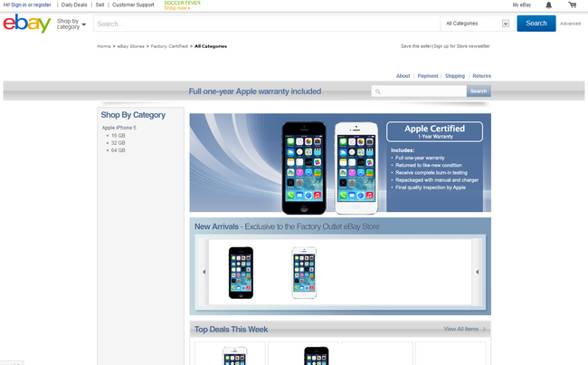Click the Shop By Category heading
Image resolution: width=588 pixels, height=365 pixels.
pos(133,115)
